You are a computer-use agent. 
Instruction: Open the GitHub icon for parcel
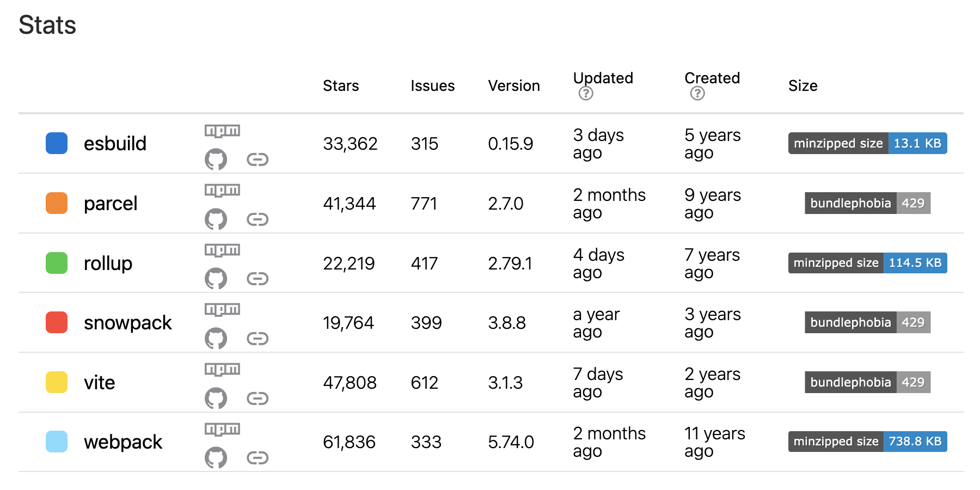(x=216, y=219)
